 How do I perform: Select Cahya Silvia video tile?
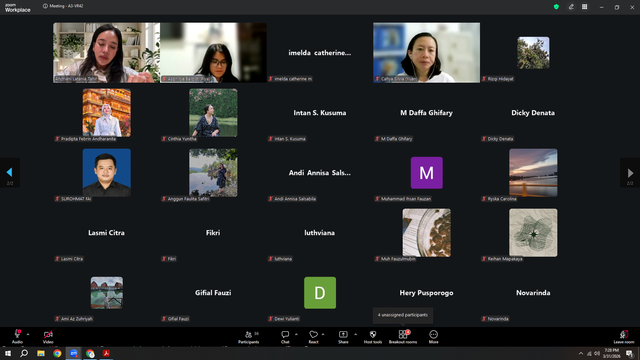tap(427, 53)
